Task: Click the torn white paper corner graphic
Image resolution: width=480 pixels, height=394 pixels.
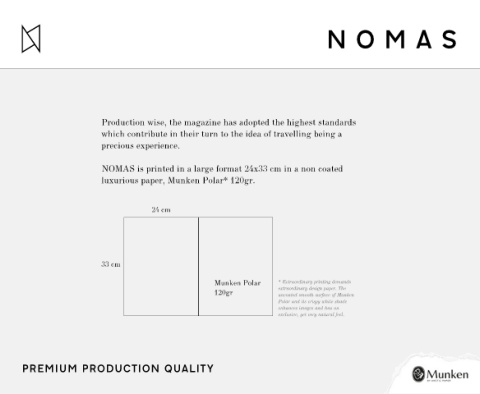Action: point(434,374)
